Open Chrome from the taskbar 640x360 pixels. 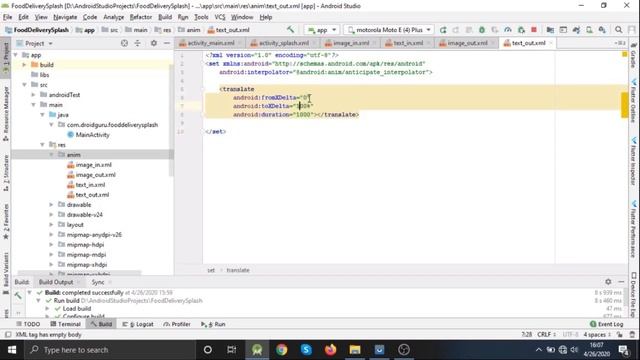[281, 350]
